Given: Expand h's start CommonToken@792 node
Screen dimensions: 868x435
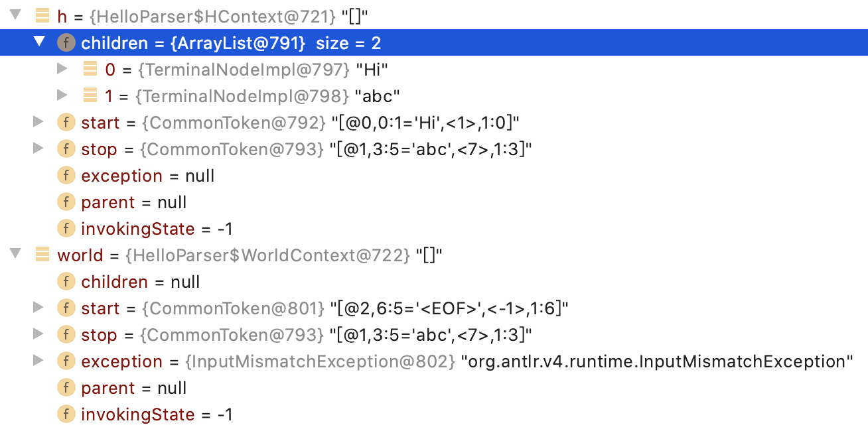Looking at the screenshot, I should click(38, 122).
